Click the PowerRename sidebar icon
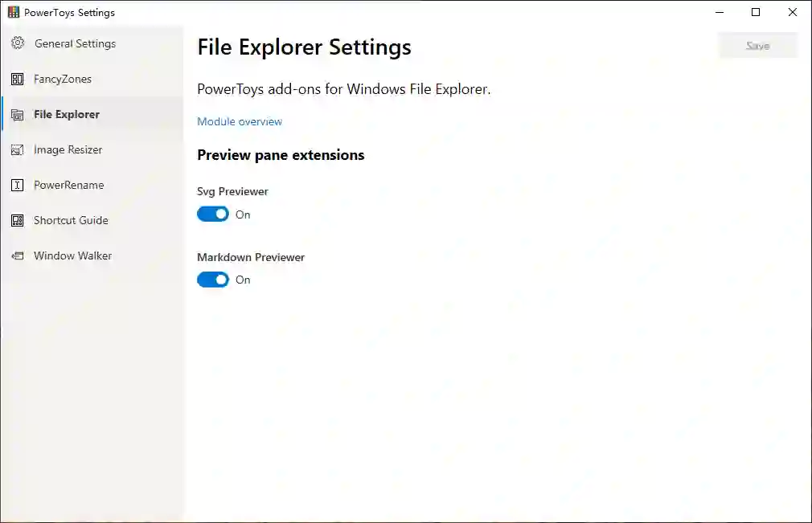Image resolution: width=812 pixels, height=523 pixels. [18, 186]
